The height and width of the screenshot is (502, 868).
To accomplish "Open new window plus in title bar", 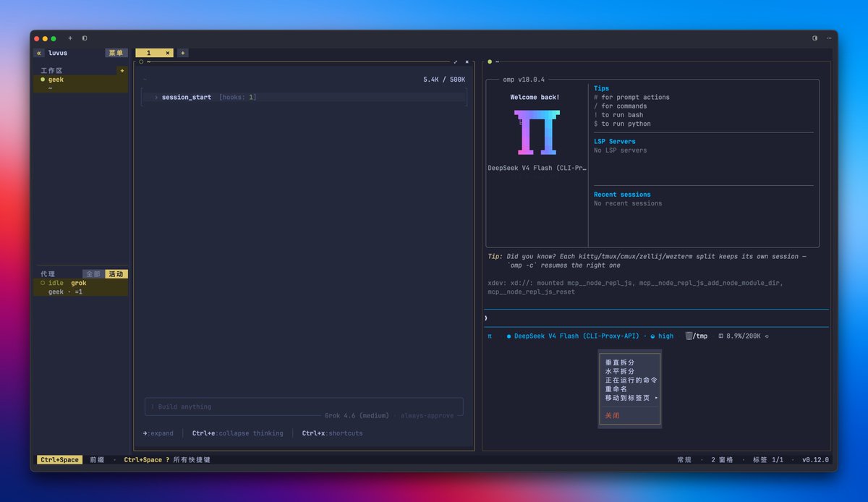I will (70, 38).
